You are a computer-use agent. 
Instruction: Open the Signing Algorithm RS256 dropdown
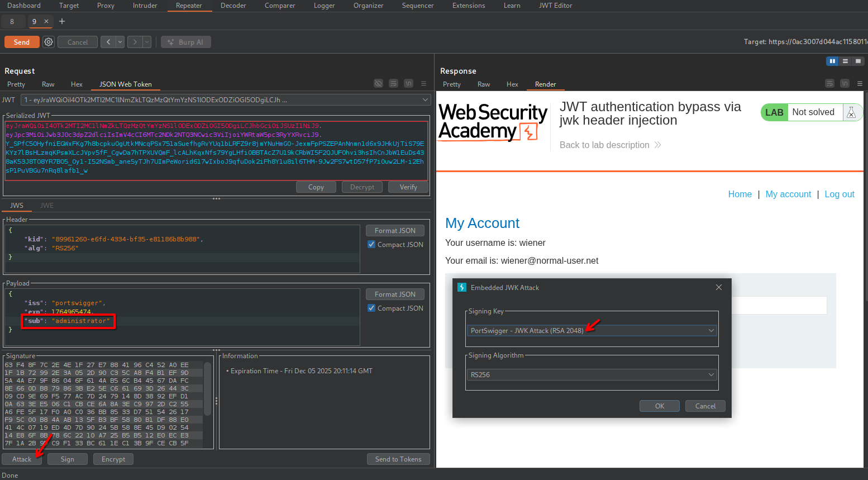(592, 375)
